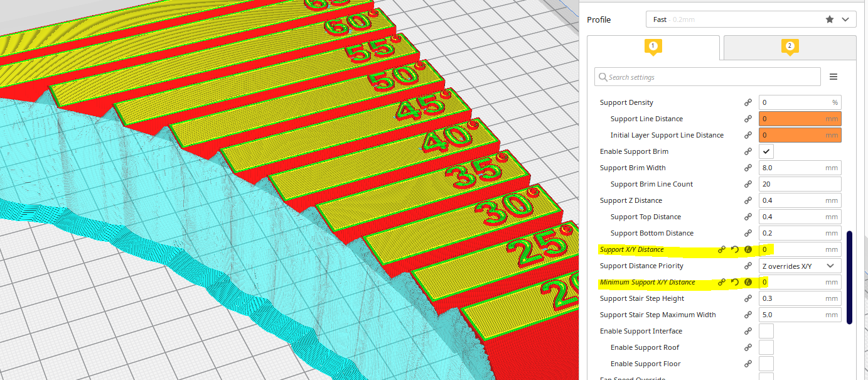Click the Profile label text
This screenshot has width=868, height=380.
[x=599, y=19]
